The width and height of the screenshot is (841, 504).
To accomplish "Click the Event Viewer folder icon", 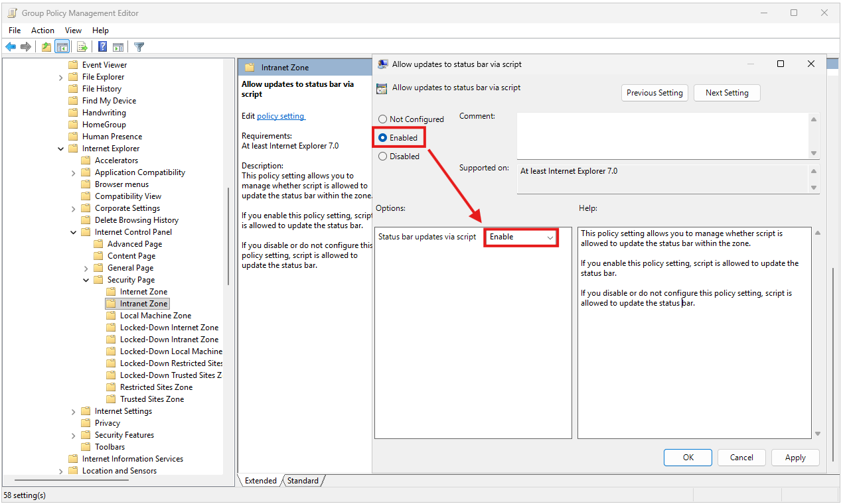I will tap(73, 65).
